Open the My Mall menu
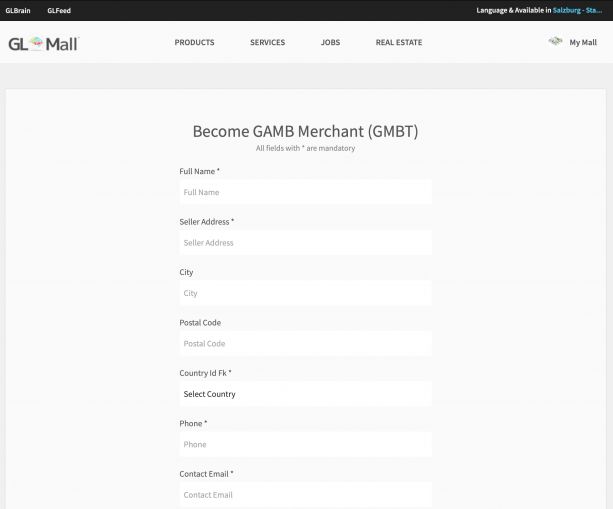Image resolution: width=613 pixels, height=509 pixels. coord(583,43)
